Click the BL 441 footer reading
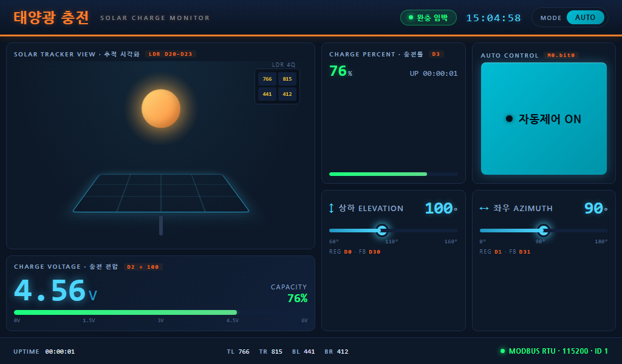622x364 pixels. [x=304, y=351]
